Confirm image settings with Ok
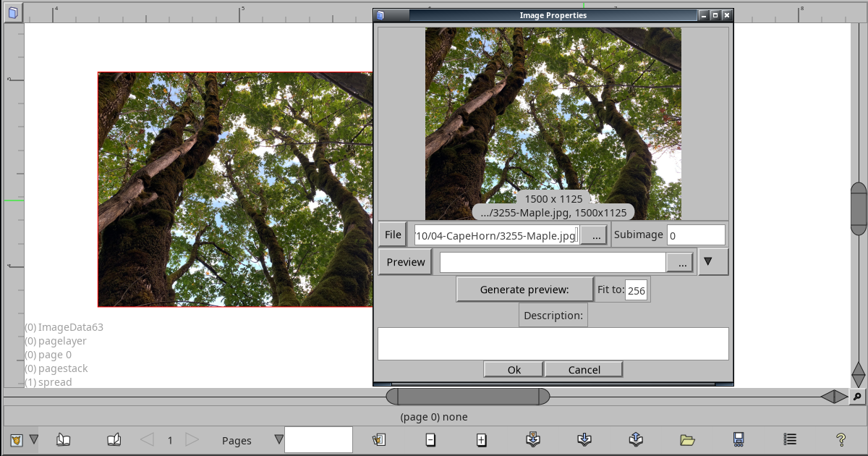Image resolution: width=868 pixels, height=456 pixels. coord(513,369)
